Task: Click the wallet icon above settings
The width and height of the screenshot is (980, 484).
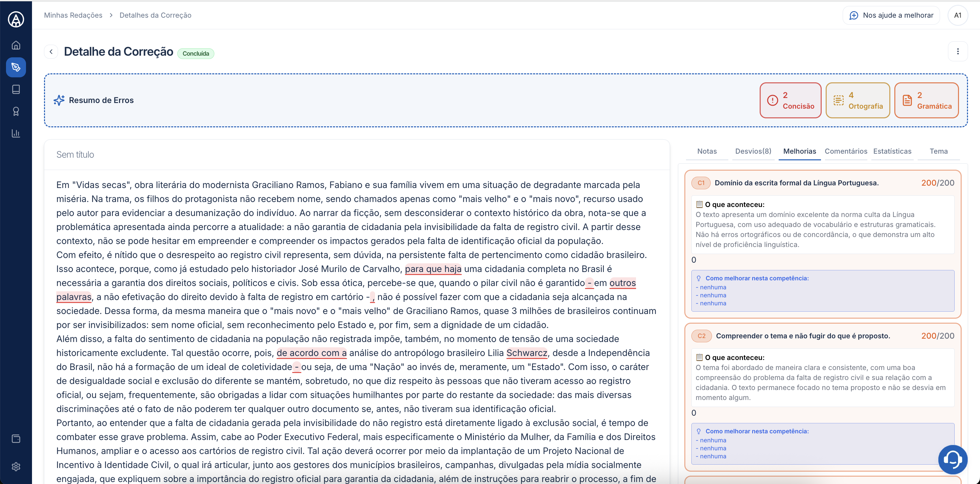Action: 16,439
